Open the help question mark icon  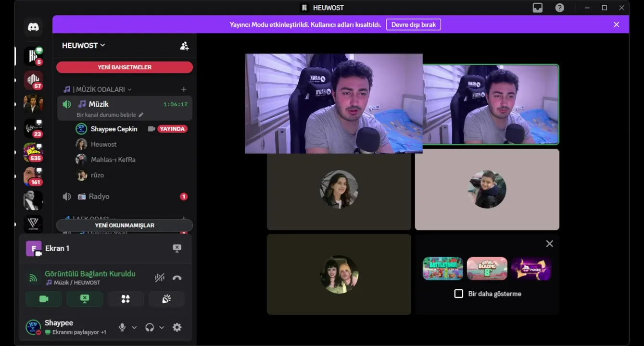(x=559, y=8)
